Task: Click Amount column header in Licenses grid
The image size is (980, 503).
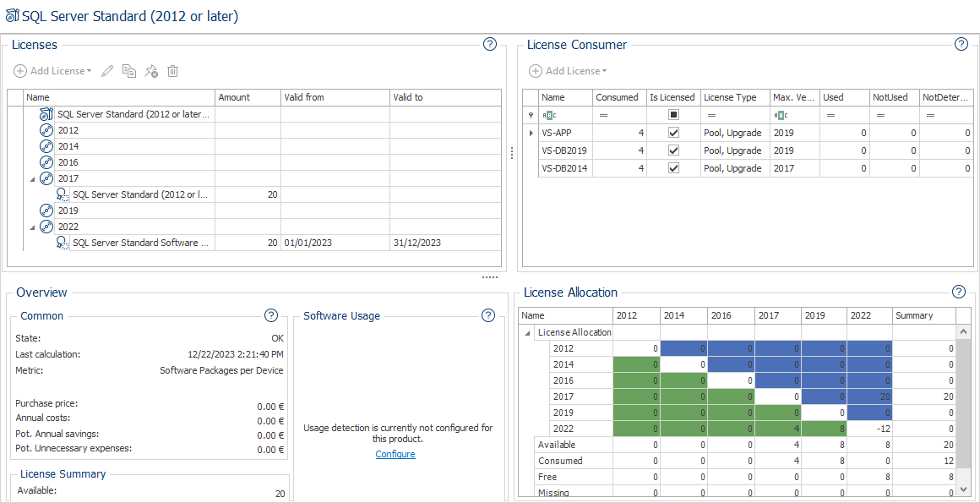Action: click(248, 97)
